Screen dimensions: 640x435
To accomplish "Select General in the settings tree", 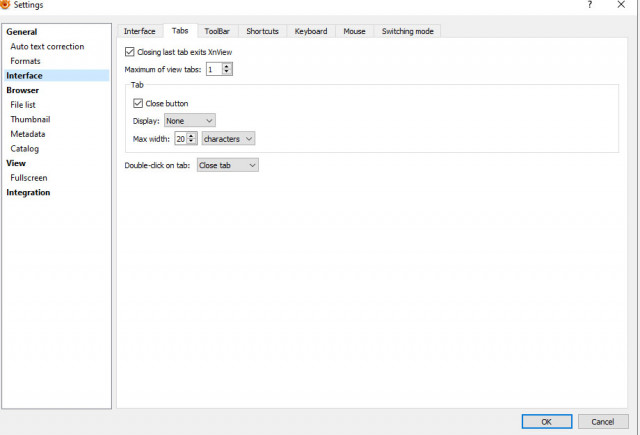I will click(x=22, y=32).
